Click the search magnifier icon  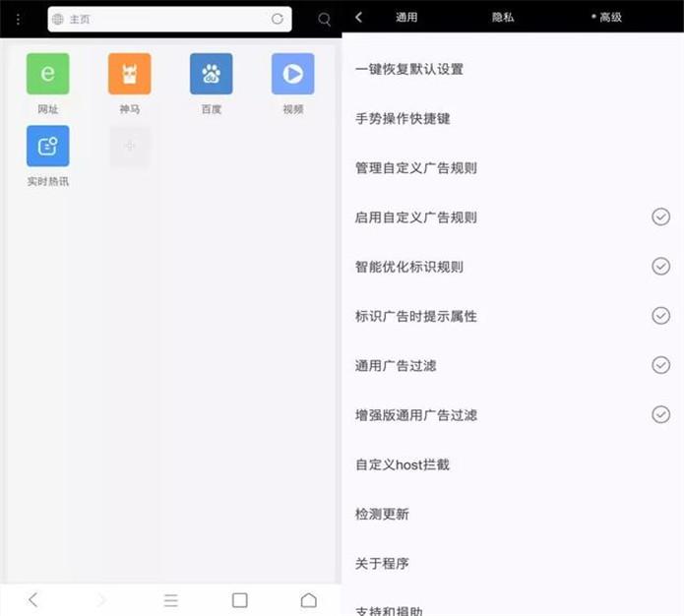325,20
